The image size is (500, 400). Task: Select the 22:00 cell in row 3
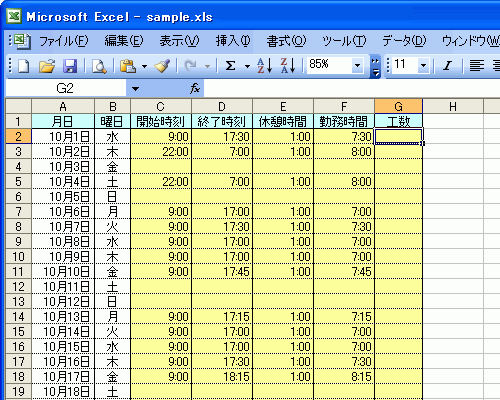[161, 151]
